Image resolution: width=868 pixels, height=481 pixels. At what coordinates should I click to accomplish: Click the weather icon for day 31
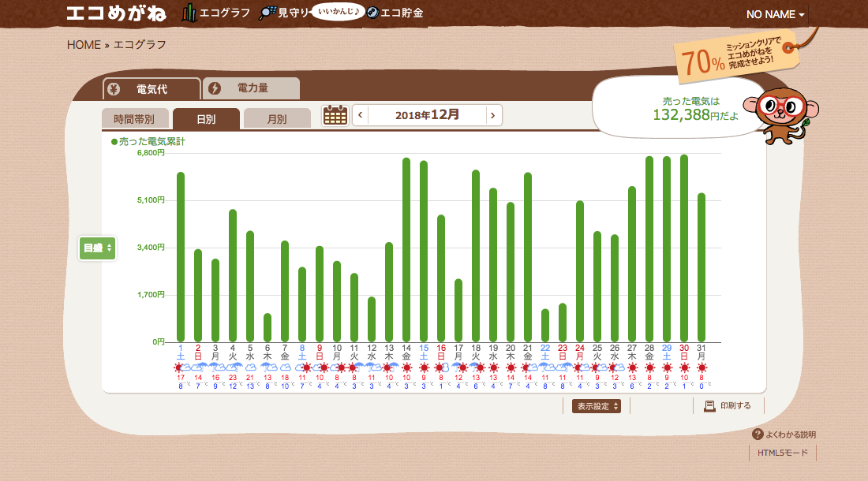tap(702, 367)
